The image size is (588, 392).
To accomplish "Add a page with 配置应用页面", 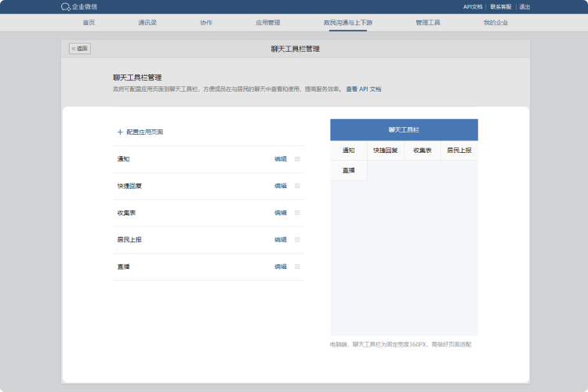I will point(140,132).
